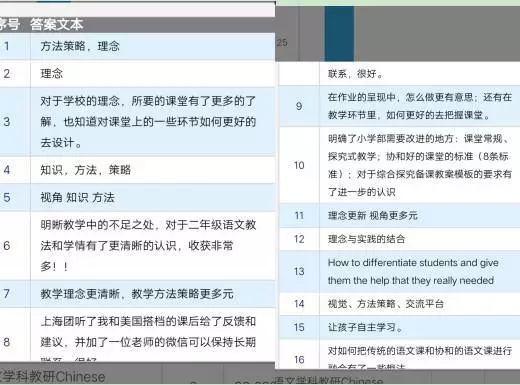Open answer row 3 about 学校的理念
The width and height of the screenshot is (520, 385).
click(x=137, y=122)
